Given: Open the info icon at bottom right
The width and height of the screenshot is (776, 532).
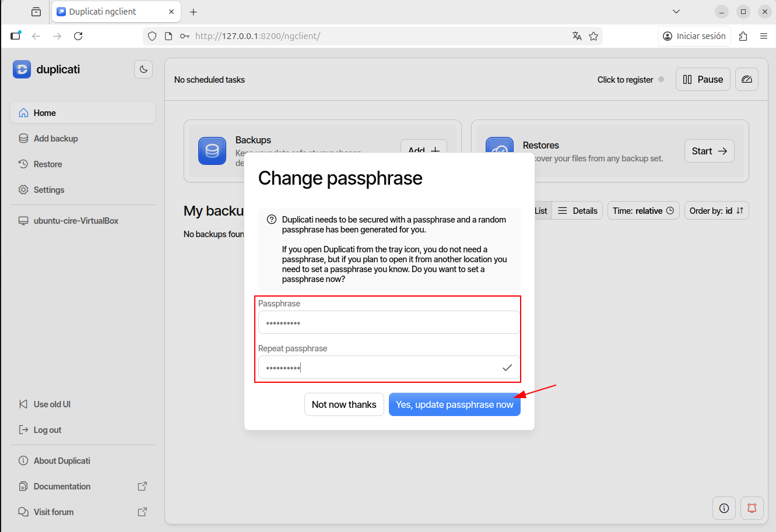Looking at the screenshot, I should click(724, 508).
